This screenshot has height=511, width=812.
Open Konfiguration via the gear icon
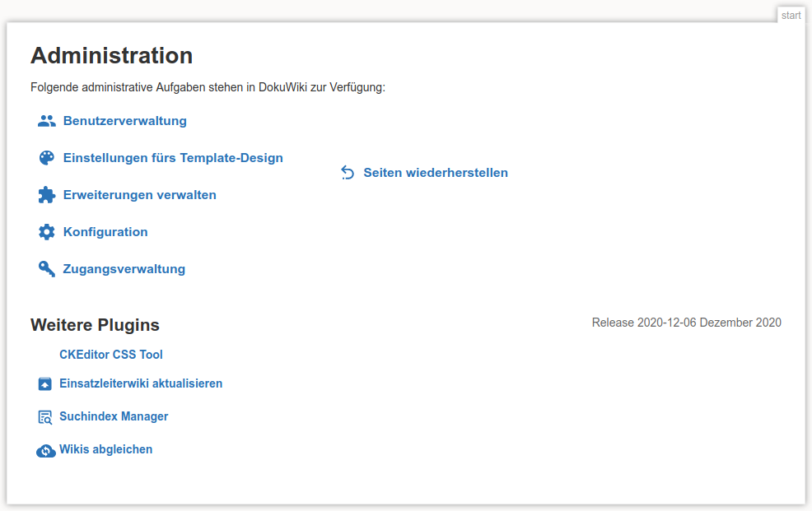[x=47, y=231]
